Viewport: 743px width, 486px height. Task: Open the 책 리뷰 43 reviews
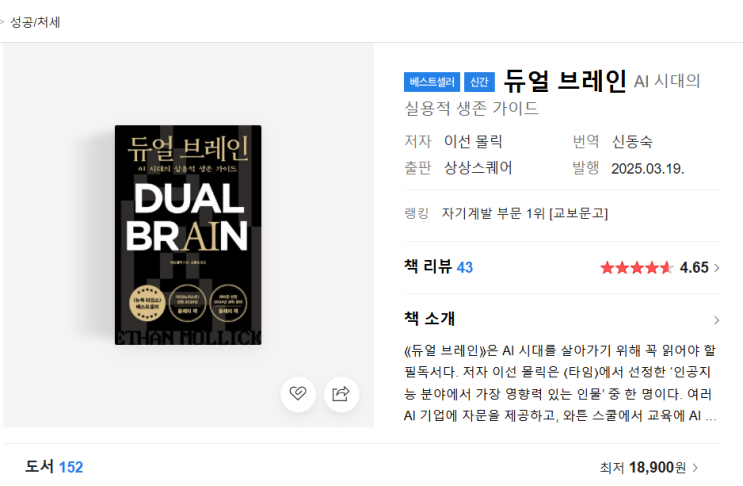[438, 267]
